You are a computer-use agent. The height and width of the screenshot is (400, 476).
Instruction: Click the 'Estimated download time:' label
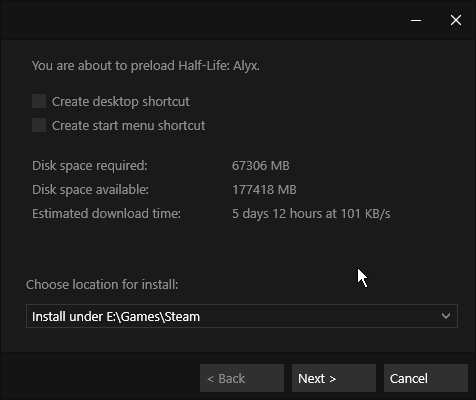[106, 214]
